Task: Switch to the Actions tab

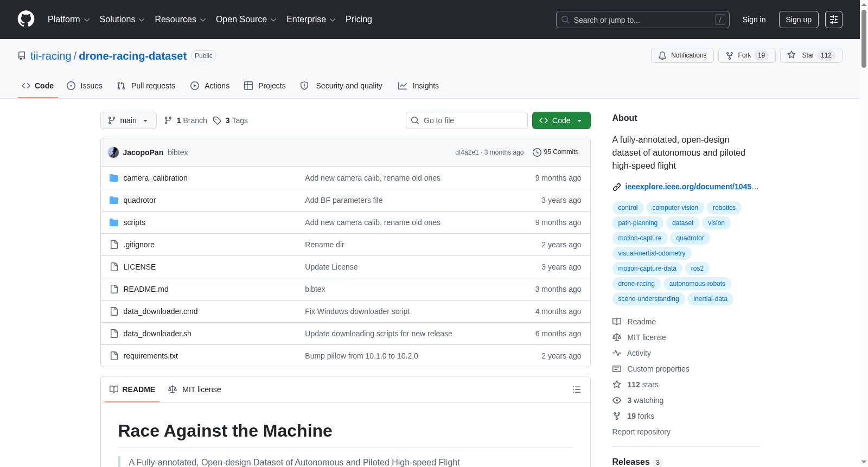Action: coord(210,86)
